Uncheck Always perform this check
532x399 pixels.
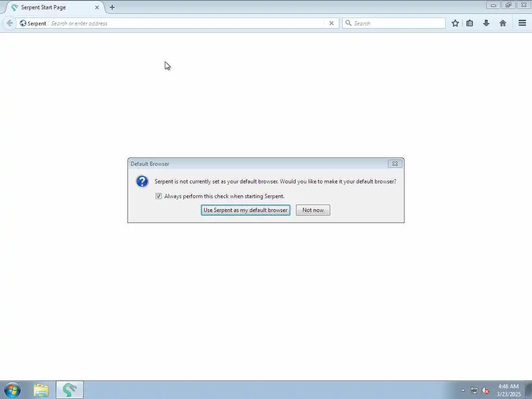click(x=158, y=196)
